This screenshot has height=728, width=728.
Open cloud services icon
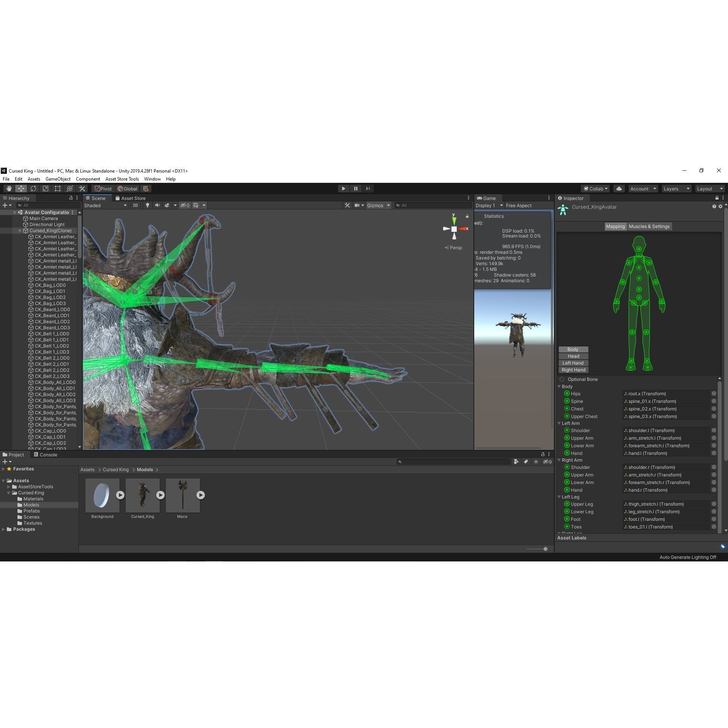tap(619, 189)
